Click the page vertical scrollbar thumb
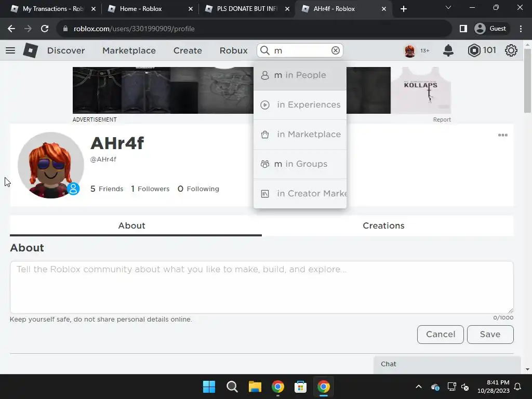532x399 pixels. [x=527, y=81]
